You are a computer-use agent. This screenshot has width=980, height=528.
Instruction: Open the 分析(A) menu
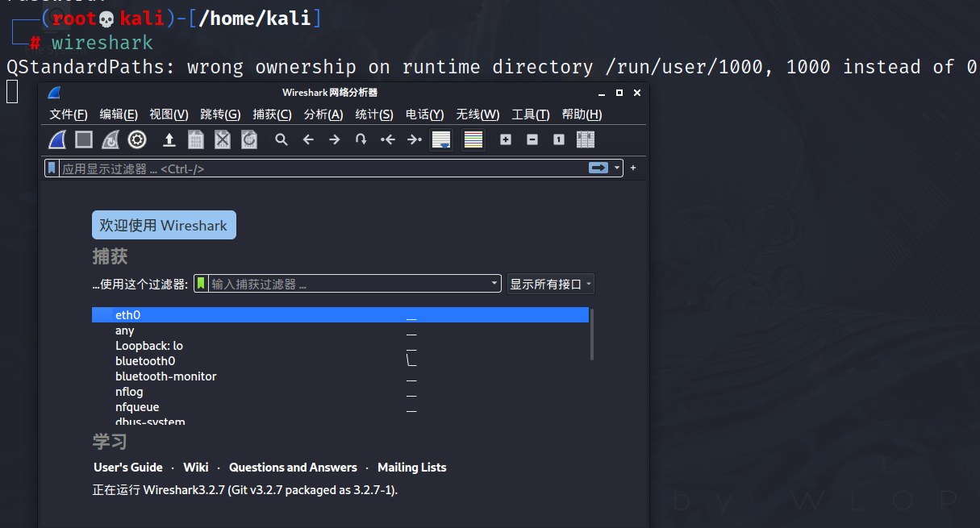[323, 114]
